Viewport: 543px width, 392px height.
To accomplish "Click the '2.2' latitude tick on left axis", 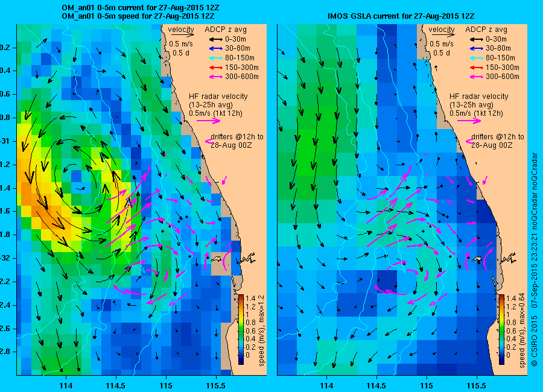I will [x=5, y=282].
